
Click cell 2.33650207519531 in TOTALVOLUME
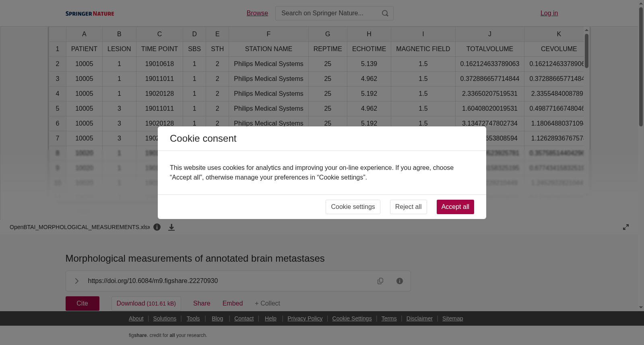coord(490,94)
